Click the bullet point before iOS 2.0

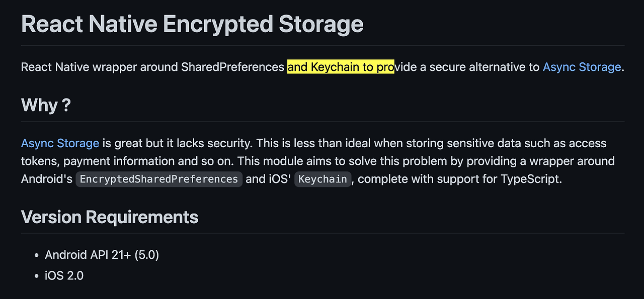[x=36, y=276]
